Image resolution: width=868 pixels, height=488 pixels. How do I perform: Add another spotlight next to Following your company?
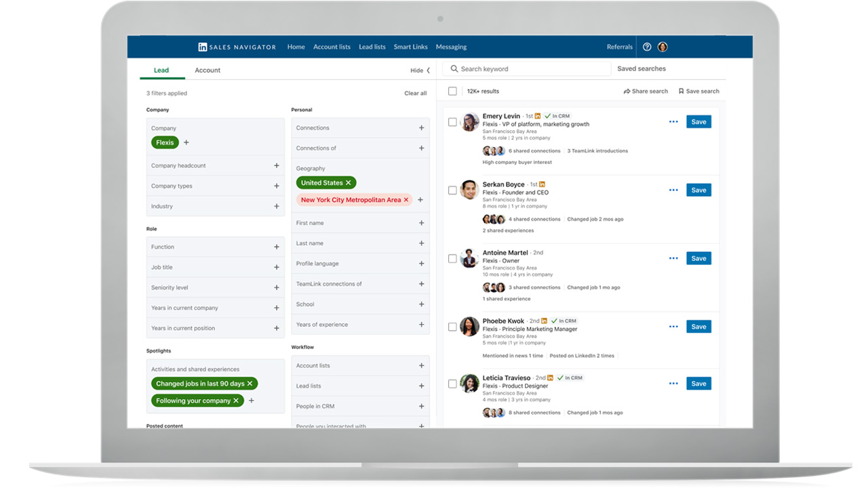coord(251,401)
